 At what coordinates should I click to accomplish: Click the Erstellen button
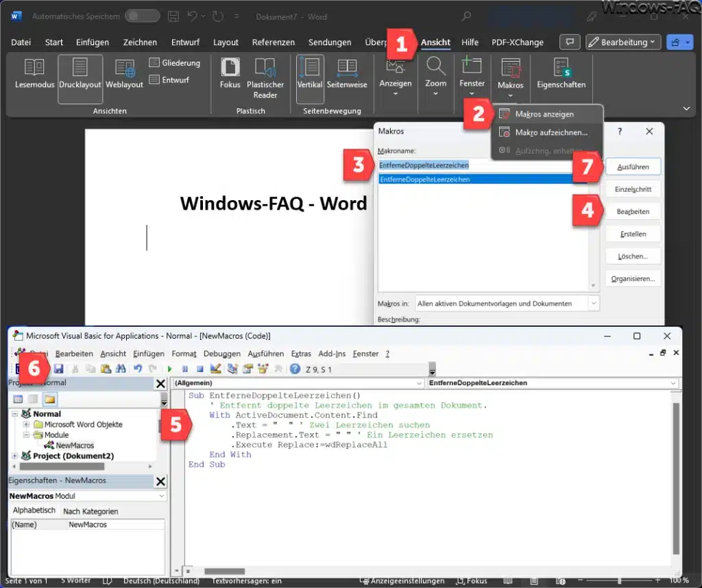click(x=633, y=234)
